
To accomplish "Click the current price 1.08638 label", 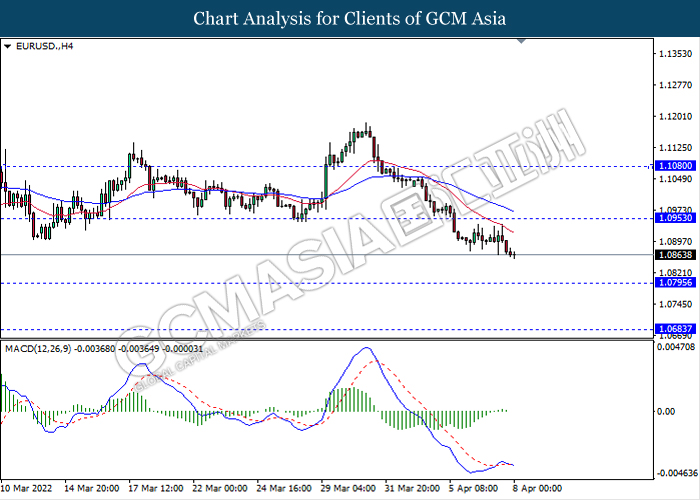I will point(675,255).
